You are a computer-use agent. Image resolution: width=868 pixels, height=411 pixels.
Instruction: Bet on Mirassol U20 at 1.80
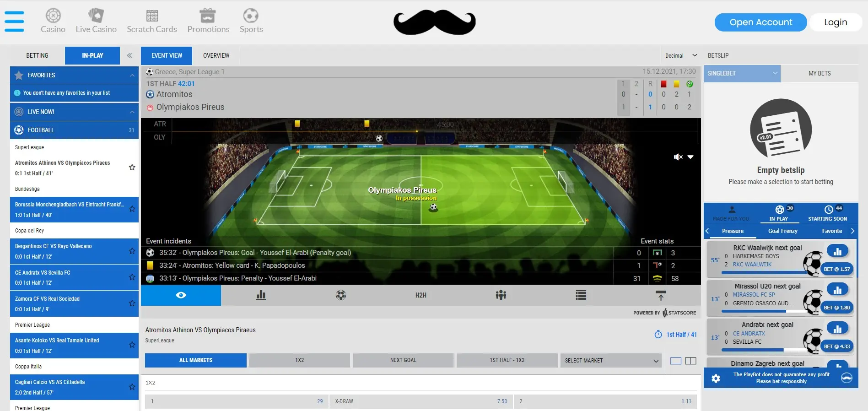click(837, 308)
